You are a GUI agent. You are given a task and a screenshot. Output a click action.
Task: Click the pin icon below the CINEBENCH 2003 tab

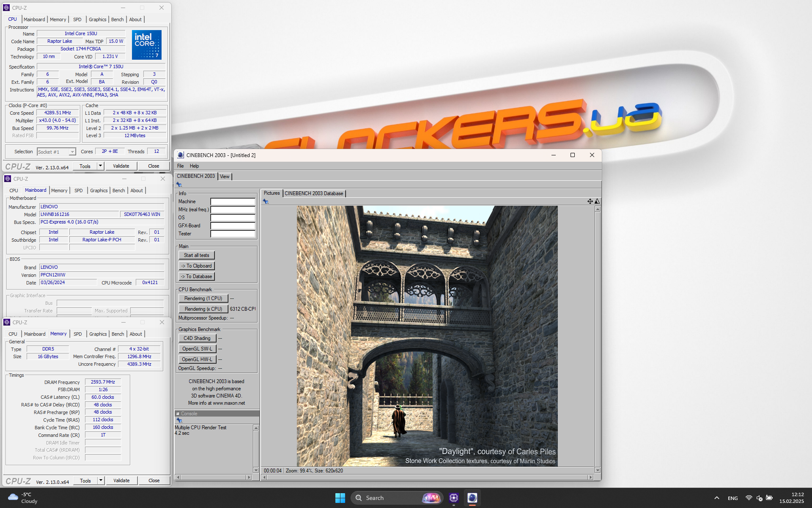pyautogui.click(x=179, y=185)
